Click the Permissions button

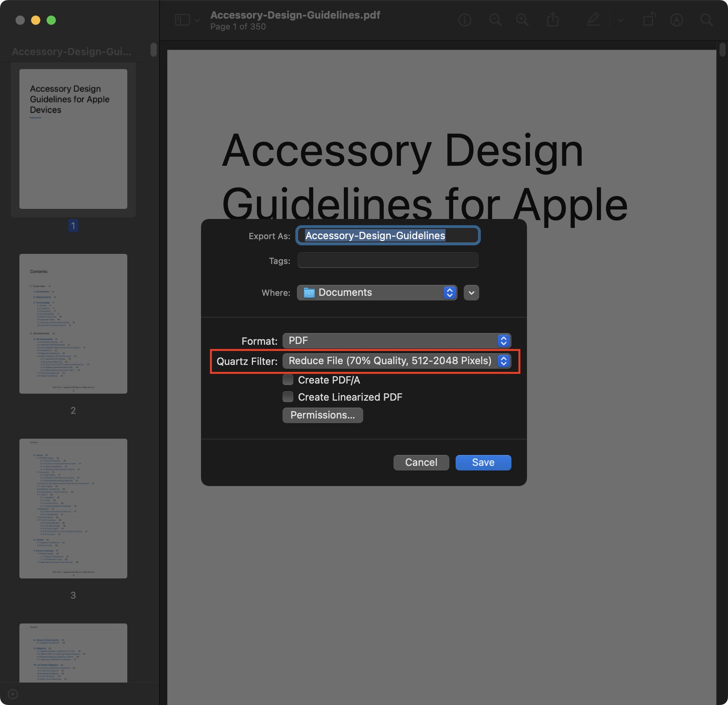point(322,415)
